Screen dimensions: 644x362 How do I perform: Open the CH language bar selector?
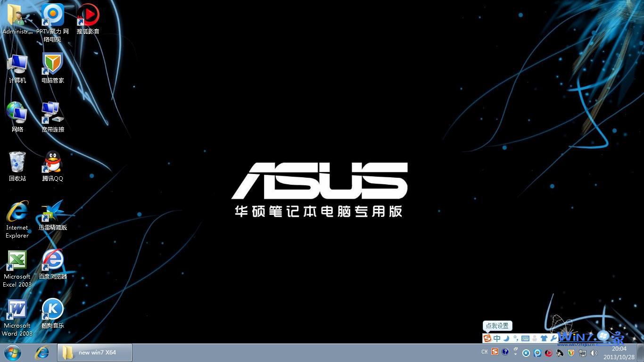(484, 353)
